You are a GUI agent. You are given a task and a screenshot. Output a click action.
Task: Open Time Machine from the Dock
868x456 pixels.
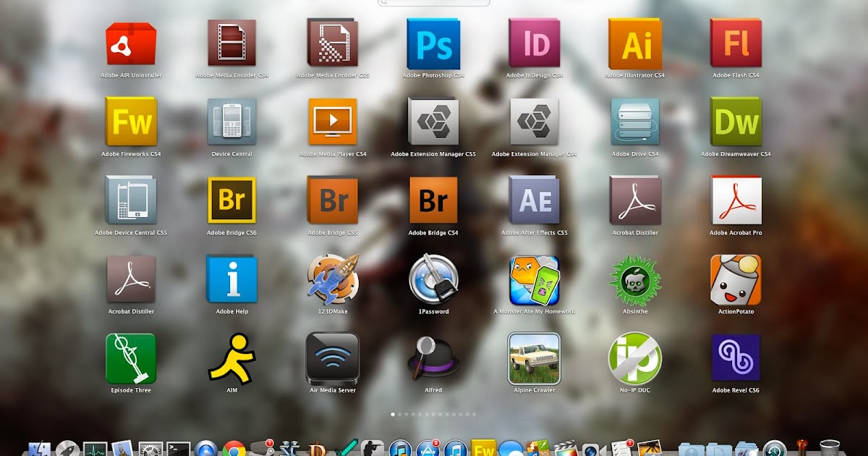tap(774, 449)
